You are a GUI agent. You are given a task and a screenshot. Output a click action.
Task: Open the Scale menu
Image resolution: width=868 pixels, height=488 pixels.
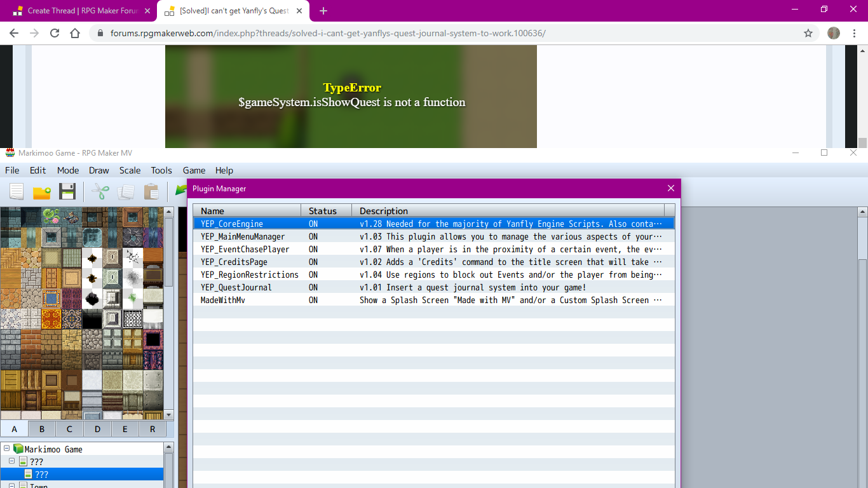tap(130, 170)
